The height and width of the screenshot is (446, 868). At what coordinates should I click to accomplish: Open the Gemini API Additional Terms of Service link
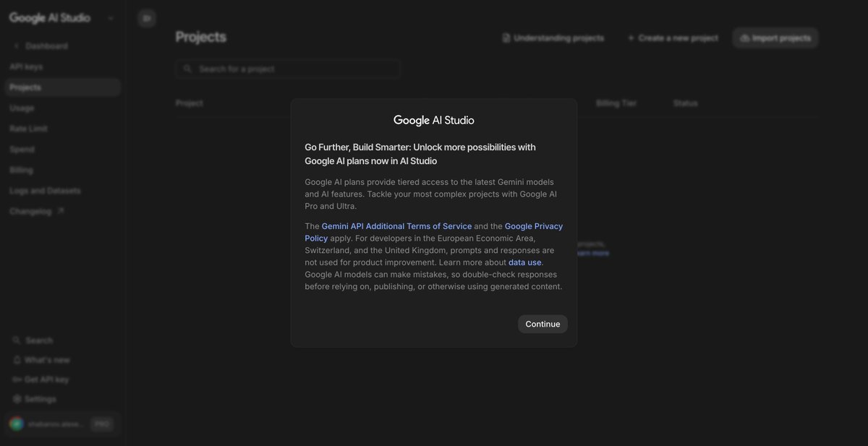[x=396, y=226]
